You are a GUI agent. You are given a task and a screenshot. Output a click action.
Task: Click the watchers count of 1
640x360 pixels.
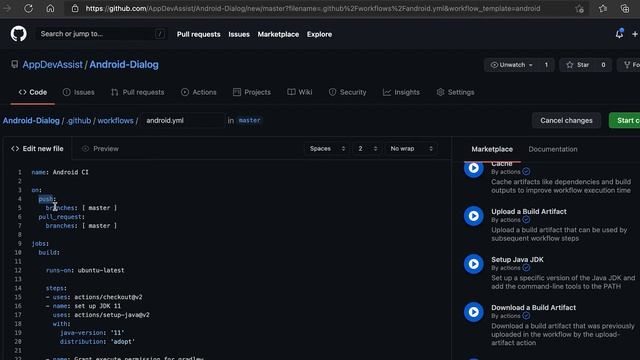546,65
